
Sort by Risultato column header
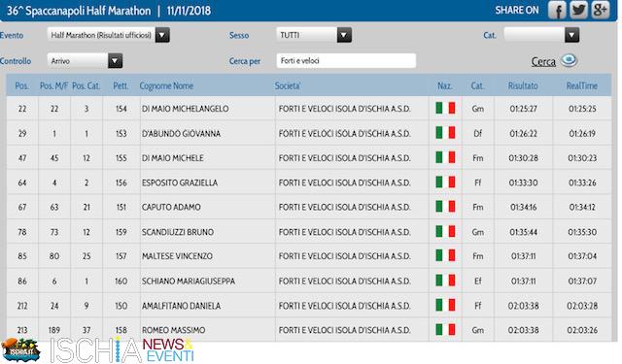[523, 85]
